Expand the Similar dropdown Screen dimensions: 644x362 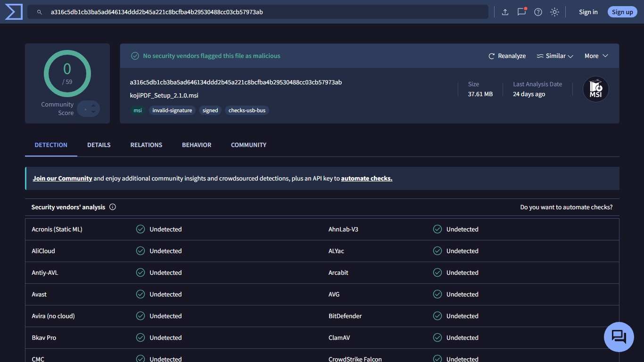click(x=555, y=56)
